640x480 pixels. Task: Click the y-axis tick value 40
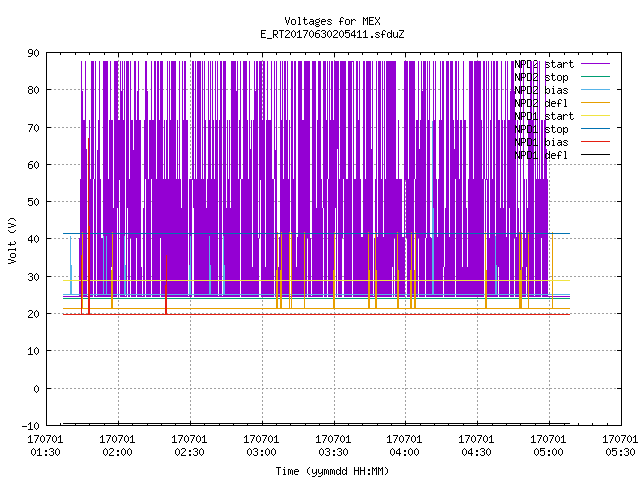(x=33, y=239)
